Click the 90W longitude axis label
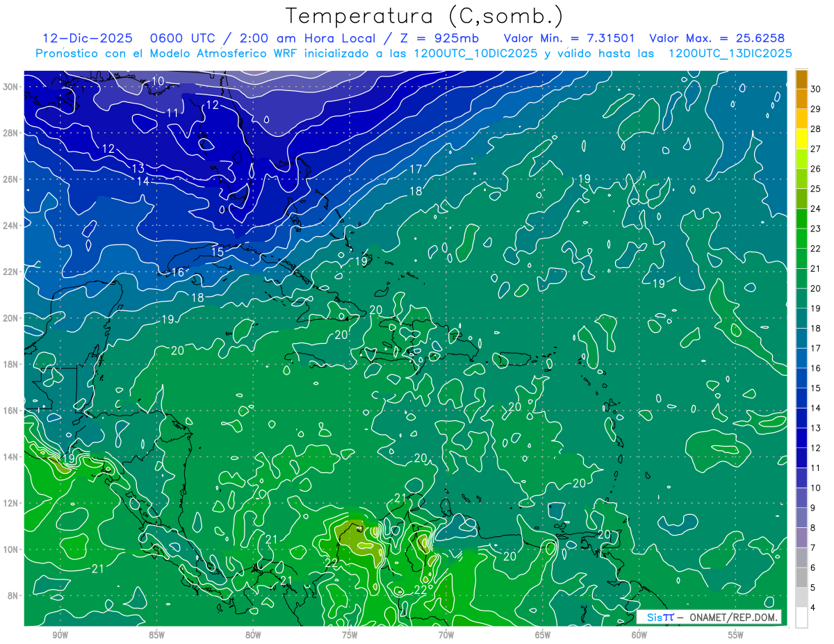834x644 pixels. [60, 635]
